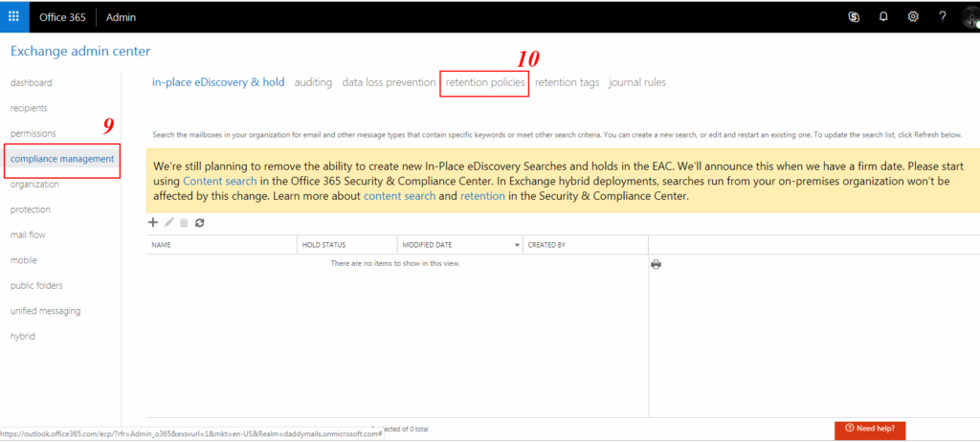Select mobile in the left navigation

(x=24, y=260)
